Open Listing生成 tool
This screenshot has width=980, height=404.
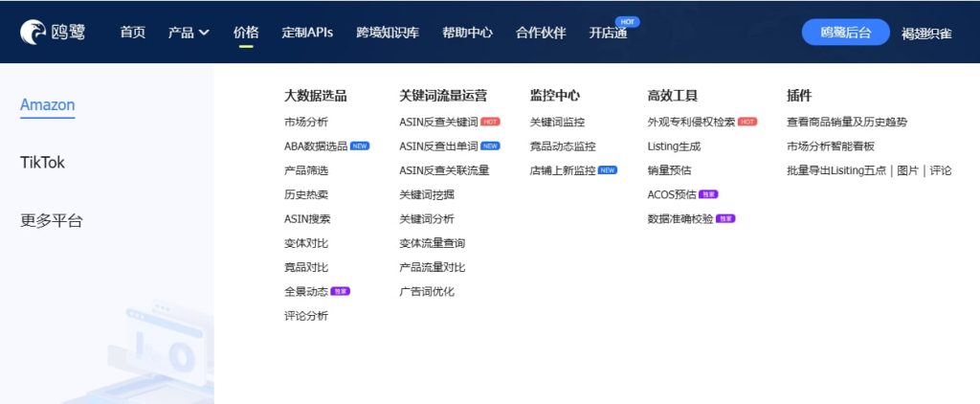(674, 146)
